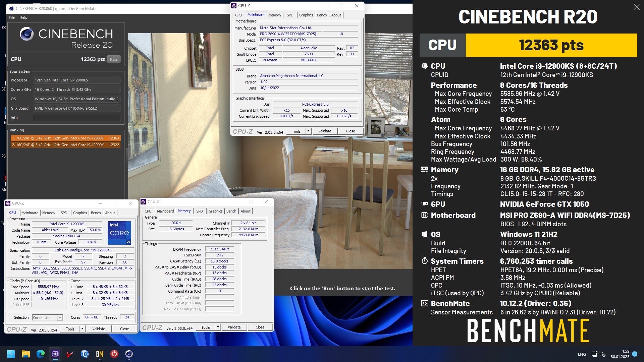Click Validate in Memory CPU-Z window
This screenshot has height=362, width=644.
[234, 327]
